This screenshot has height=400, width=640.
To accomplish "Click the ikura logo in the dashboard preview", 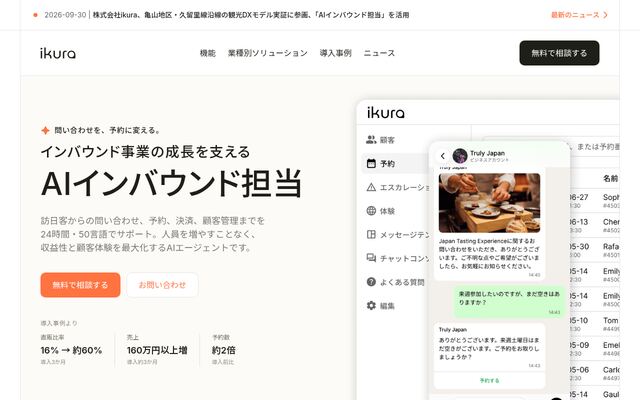I will click(386, 113).
